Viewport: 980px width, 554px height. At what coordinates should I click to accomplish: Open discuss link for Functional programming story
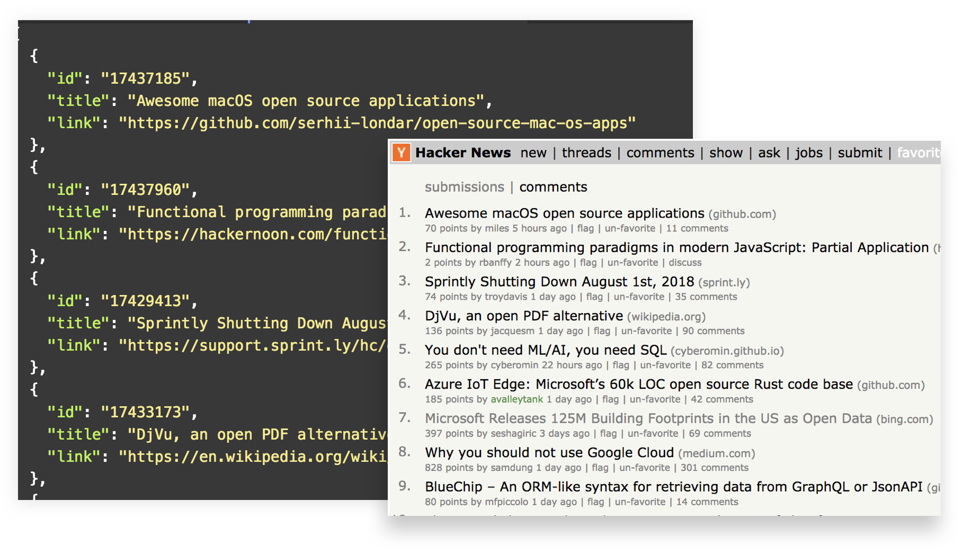[x=685, y=263]
